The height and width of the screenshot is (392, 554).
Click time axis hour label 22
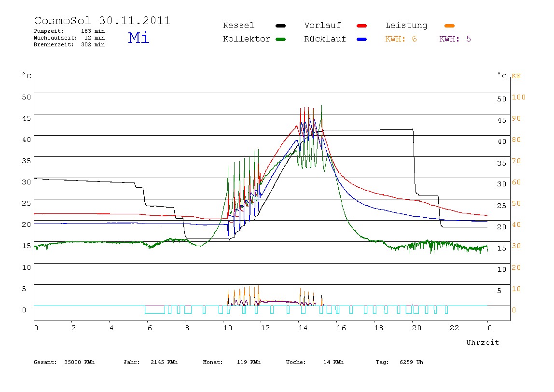(455, 328)
